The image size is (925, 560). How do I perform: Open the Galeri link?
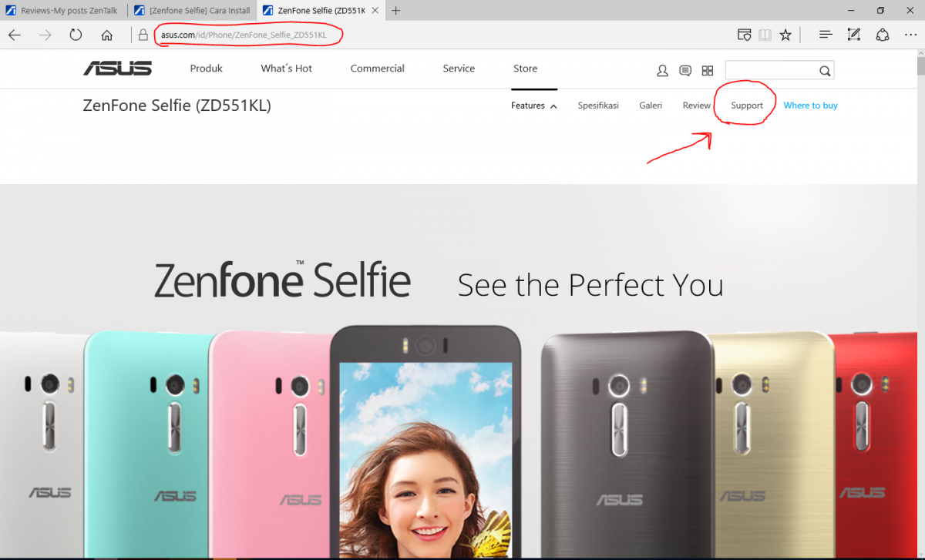(x=651, y=106)
